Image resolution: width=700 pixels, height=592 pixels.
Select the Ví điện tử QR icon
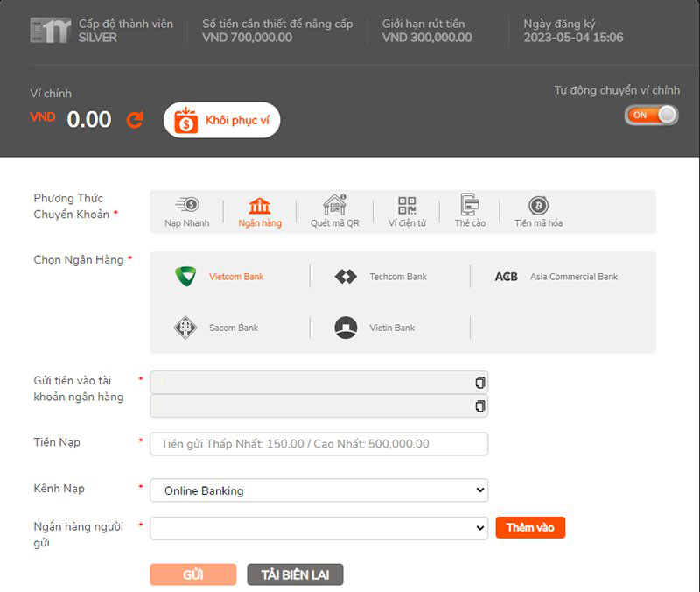click(x=407, y=206)
